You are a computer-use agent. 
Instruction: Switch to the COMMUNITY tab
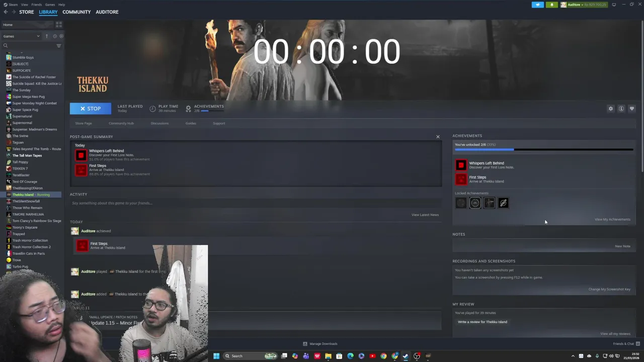pyautogui.click(x=76, y=12)
